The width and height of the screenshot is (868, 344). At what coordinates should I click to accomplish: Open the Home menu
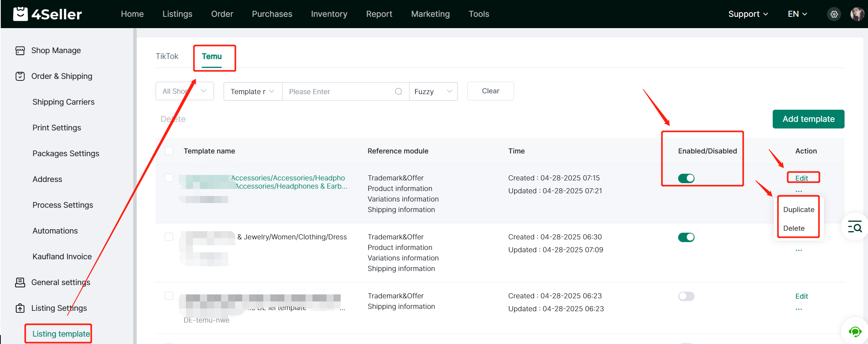pos(132,14)
